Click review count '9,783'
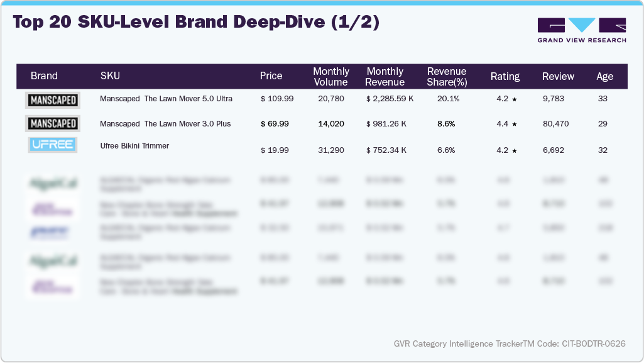 554,99
